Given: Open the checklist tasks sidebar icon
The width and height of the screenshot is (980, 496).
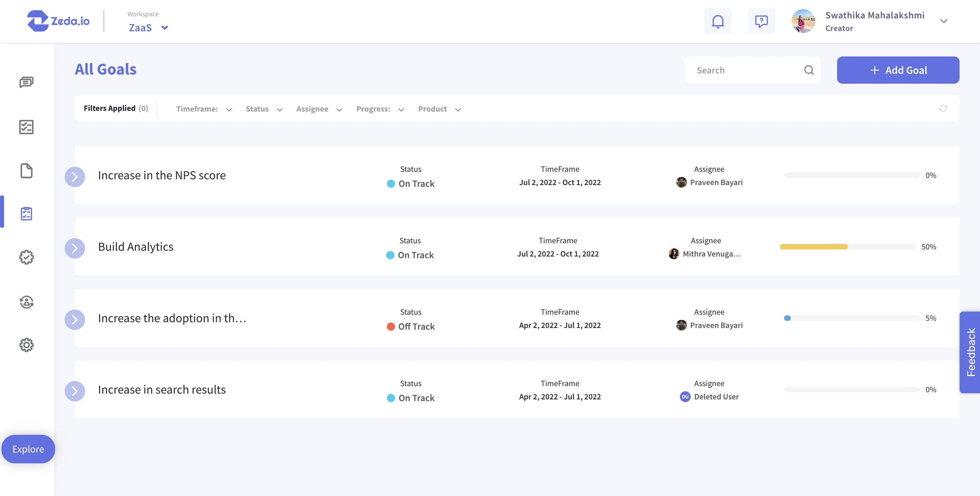Looking at the screenshot, I should 26,127.
